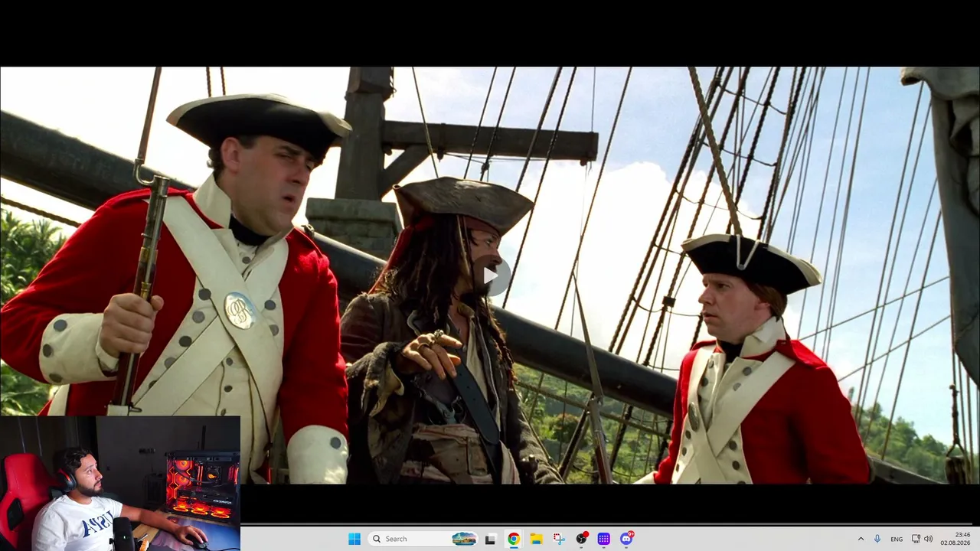This screenshot has height=551, width=980.
Task: Click the play button overlay on the video
Action: (491, 275)
